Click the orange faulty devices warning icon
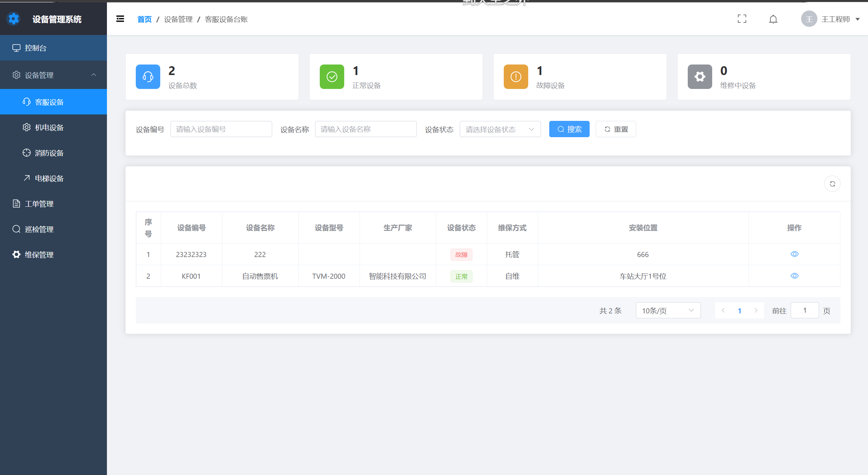Image resolution: width=868 pixels, height=475 pixels. [516, 77]
